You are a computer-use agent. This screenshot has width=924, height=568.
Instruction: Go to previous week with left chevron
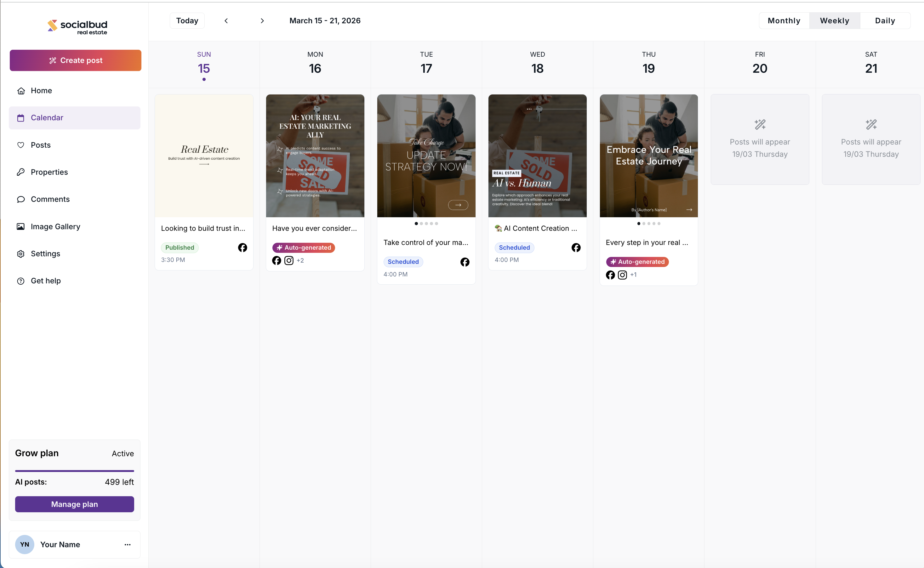tap(226, 21)
